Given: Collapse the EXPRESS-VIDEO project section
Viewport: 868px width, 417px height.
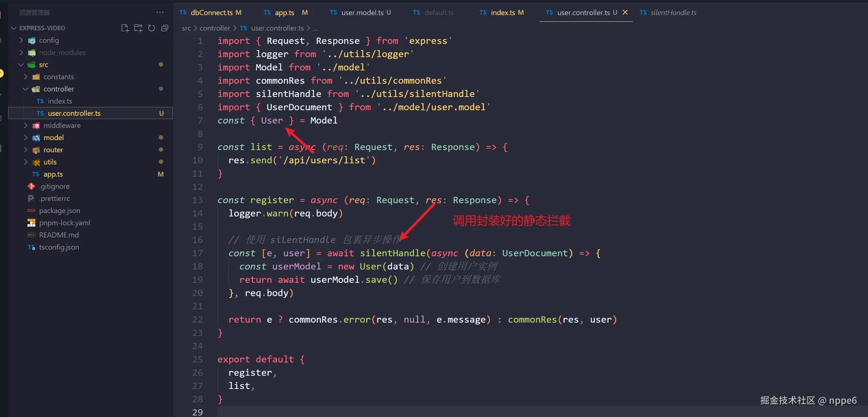Looking at the screenshot, I should coord(42,28).
